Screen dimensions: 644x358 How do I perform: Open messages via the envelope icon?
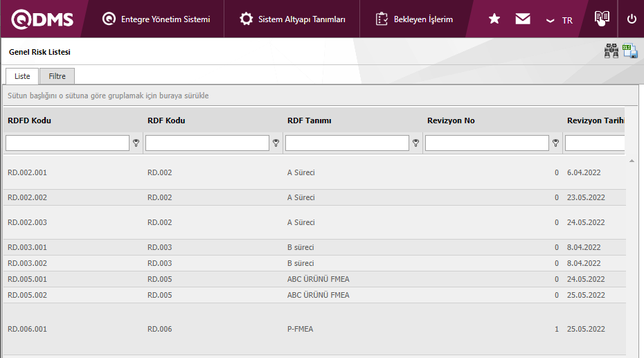[x=523, y=19]
